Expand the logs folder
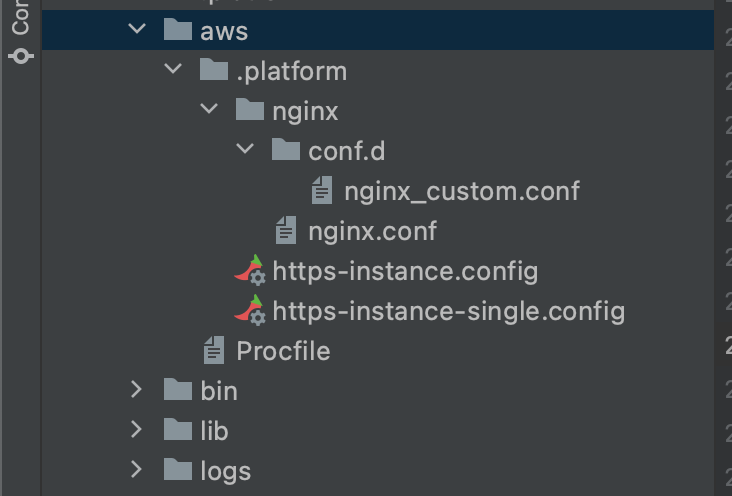The width and height of the screenshot is (732, 496). coord(137,470)
